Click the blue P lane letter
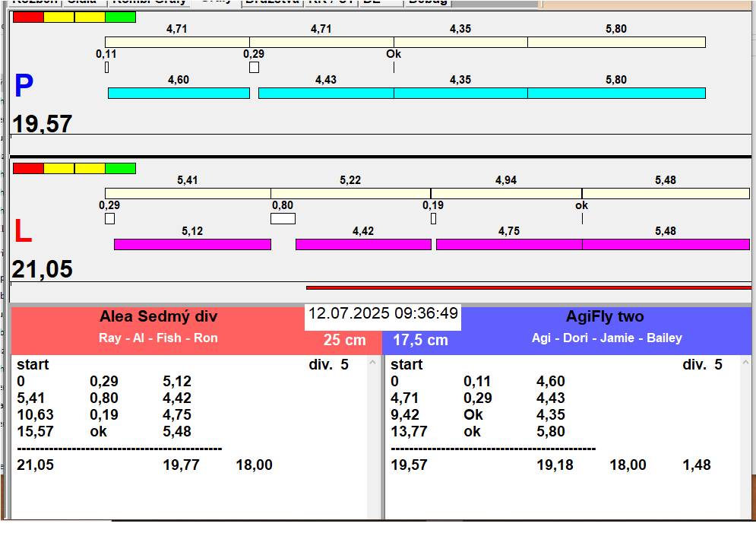The height and width of the screenshot is (533, 756). (24, 87)
